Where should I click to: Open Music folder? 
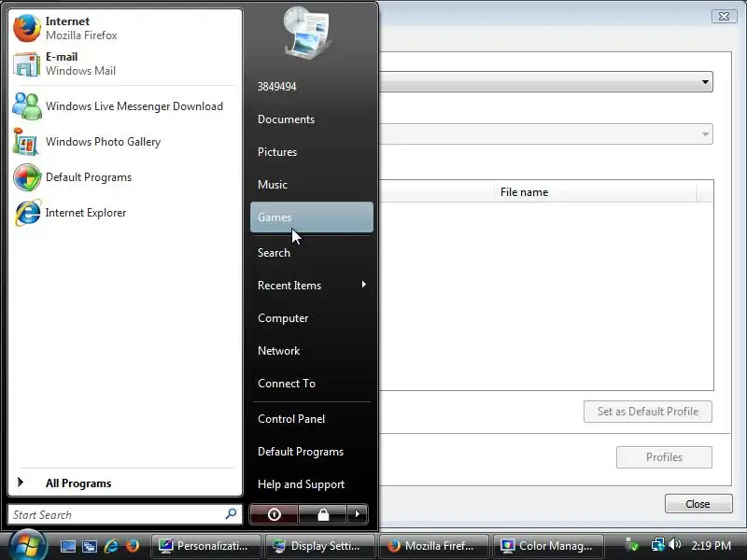312,185
